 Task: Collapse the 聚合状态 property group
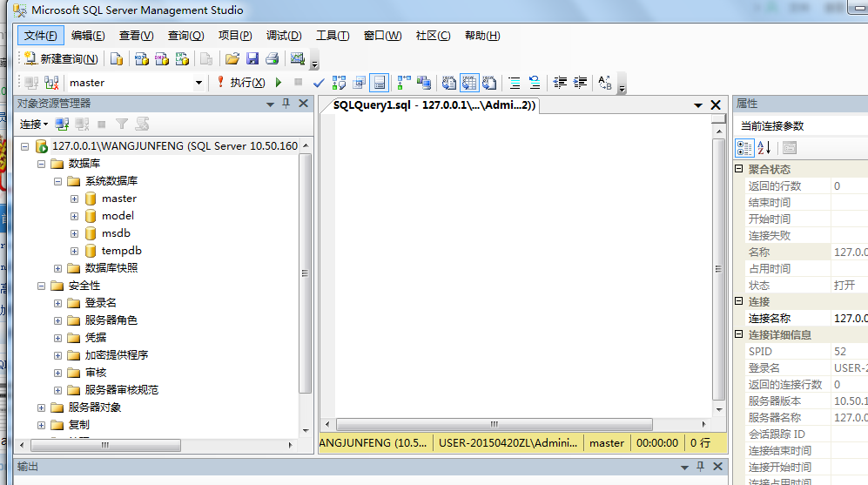pyautogui.click(x=738, y=169)
